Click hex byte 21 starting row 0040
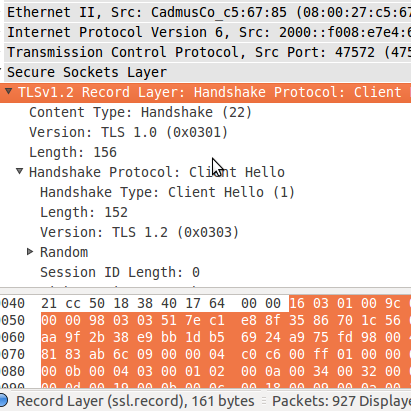The height and width of the screenshot is (411, 411). pos(49,303)
